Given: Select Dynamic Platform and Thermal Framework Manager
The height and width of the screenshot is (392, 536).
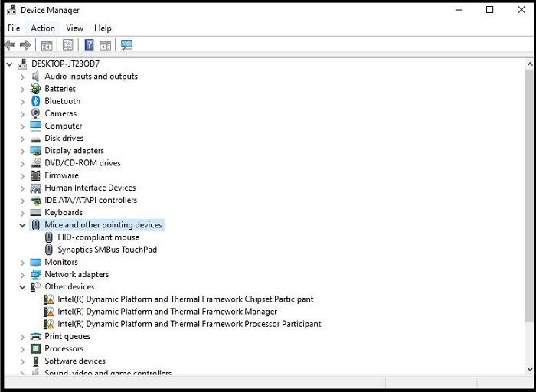Looking at the screenshot, I should point(168,312).
